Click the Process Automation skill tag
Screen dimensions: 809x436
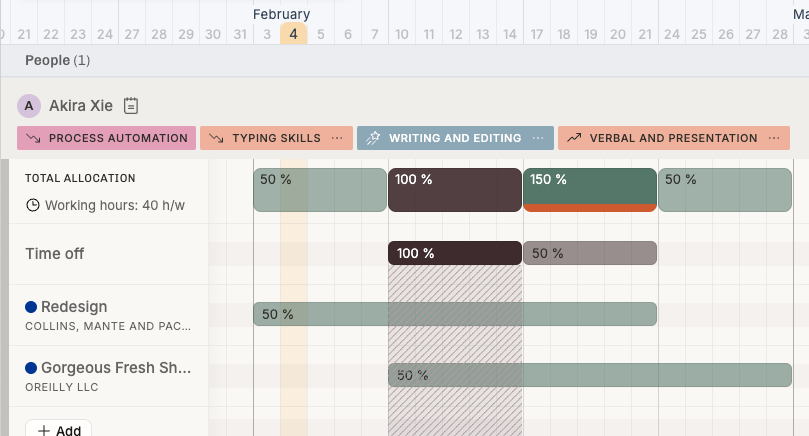click(107, 138)
